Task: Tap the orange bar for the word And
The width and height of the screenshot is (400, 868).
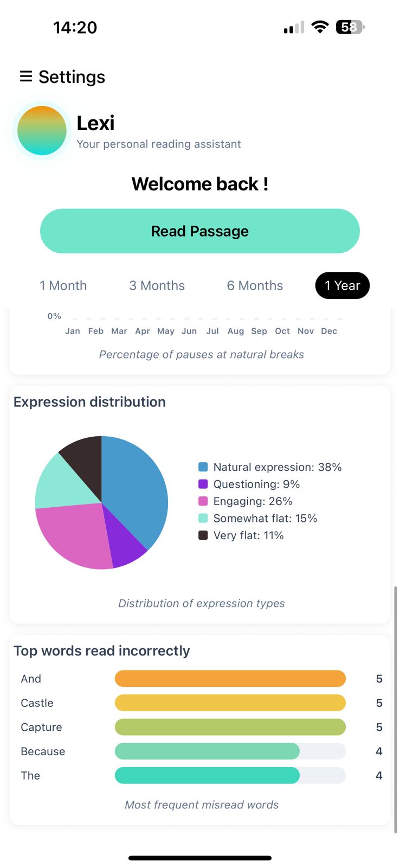Action: tap(230, 678)
